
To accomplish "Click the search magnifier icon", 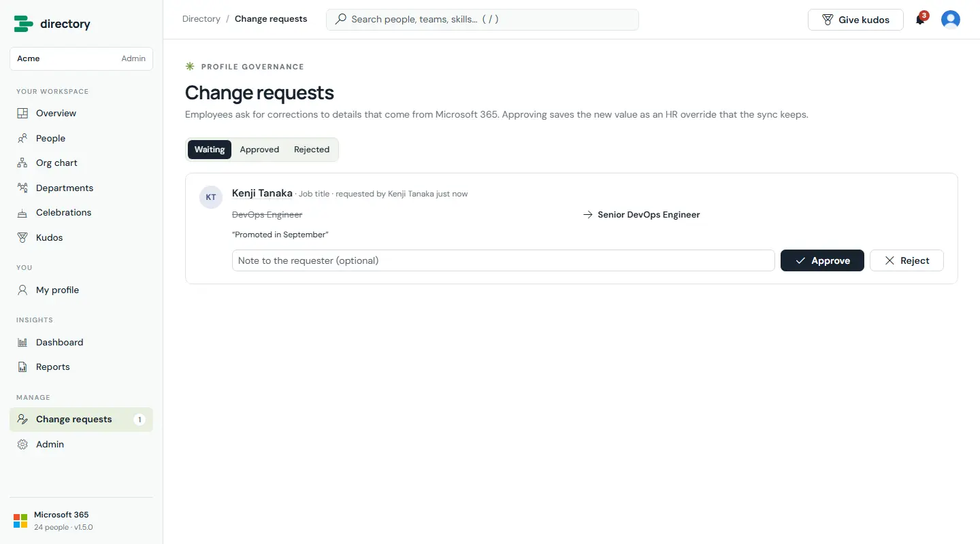I will [x=341, y=19].
